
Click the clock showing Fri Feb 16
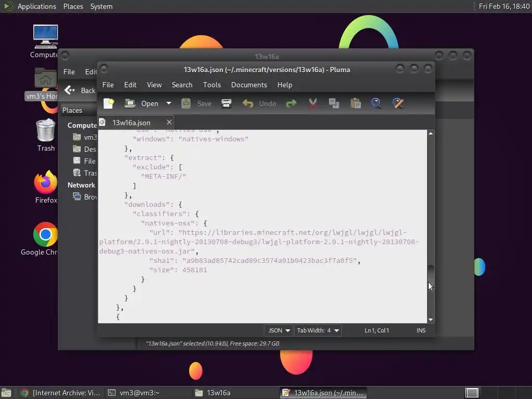pos(504,6)
